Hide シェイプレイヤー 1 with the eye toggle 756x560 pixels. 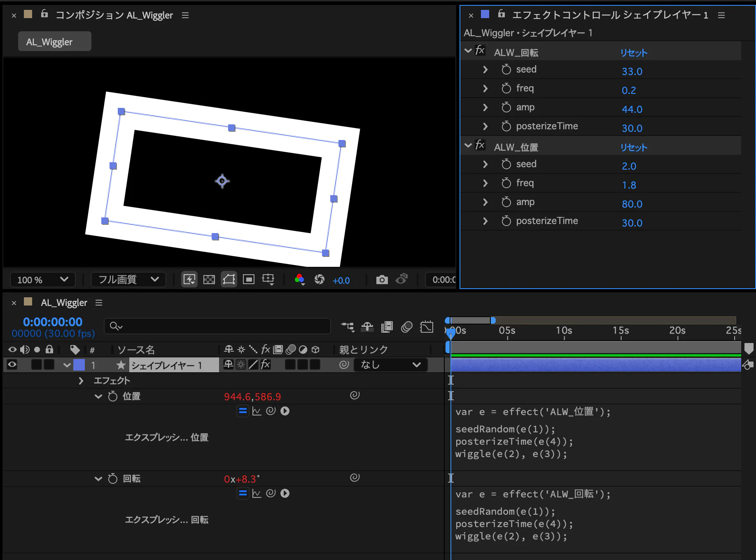tap(12, 364)
